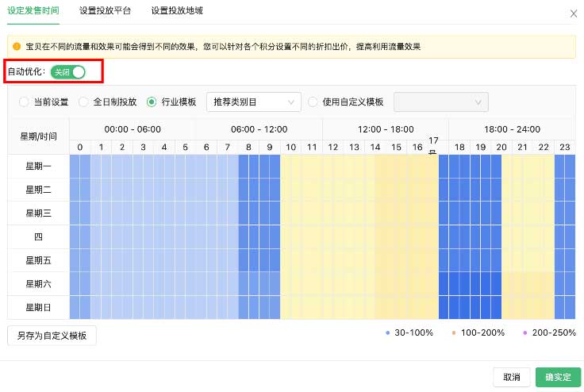The height and width of the screenshot is (392, 584).
Task: Click the hour 8 column header
Action: 248,147
